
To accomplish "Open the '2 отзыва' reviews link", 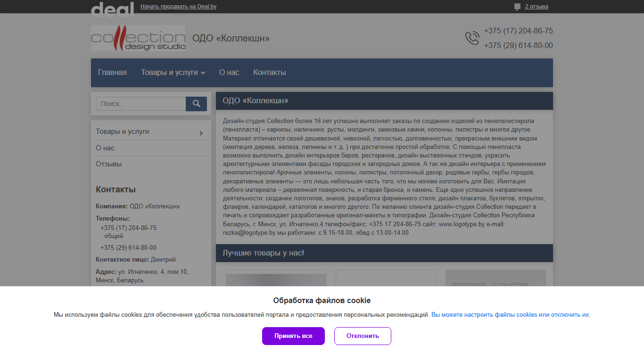I will [x=537, y=7].
